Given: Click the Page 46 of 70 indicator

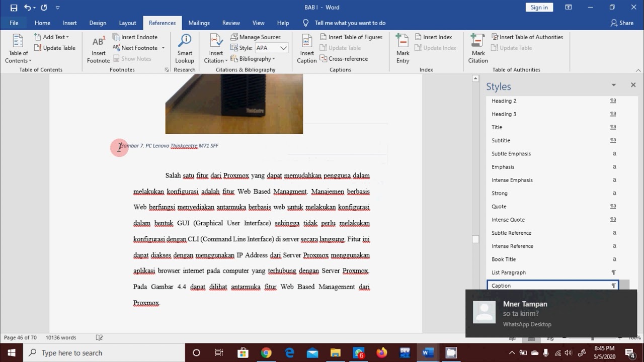Looking at the screenshot, I should pyautogui.click(x=20, y=338).
